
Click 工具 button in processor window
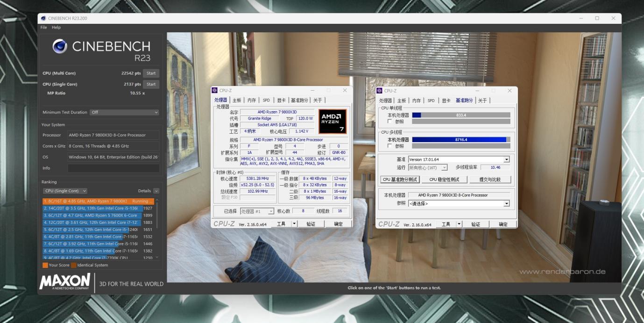[281, 224]
